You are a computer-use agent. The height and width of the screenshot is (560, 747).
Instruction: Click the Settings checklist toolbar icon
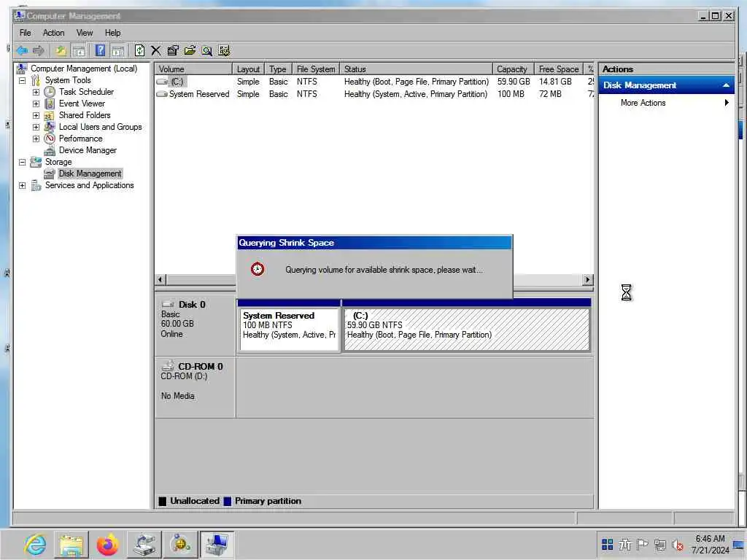[x=224, y=50]
